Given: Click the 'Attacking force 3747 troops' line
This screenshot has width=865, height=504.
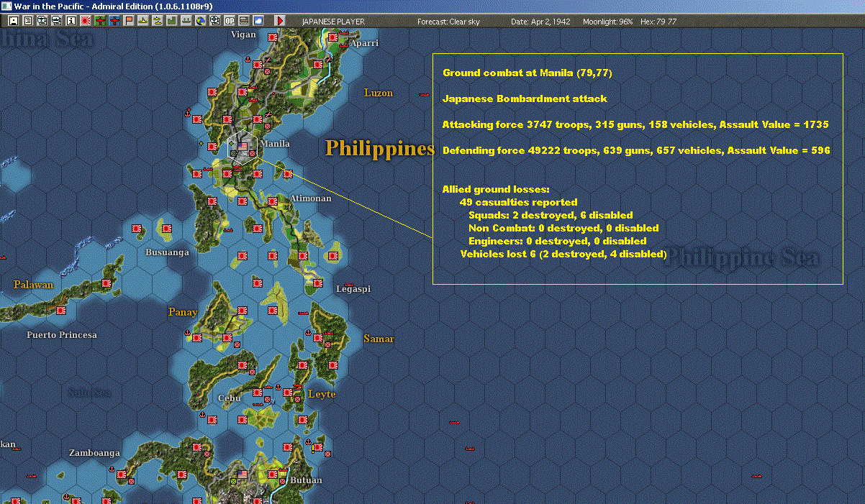Looking at the screenshot, I should tap(635, 124).
